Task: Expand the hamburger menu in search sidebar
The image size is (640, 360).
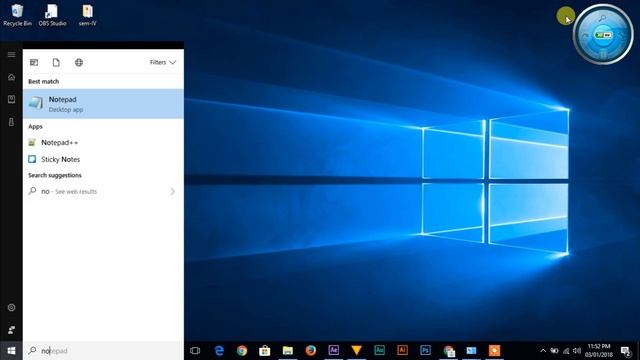Action: click(x=11, y=54)
